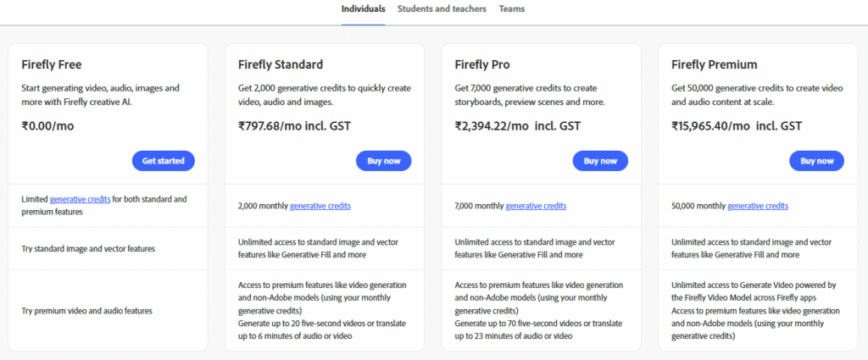Click the ₹2,394.22/mo price text
868x360 pixels.
(x=492, y=126)
